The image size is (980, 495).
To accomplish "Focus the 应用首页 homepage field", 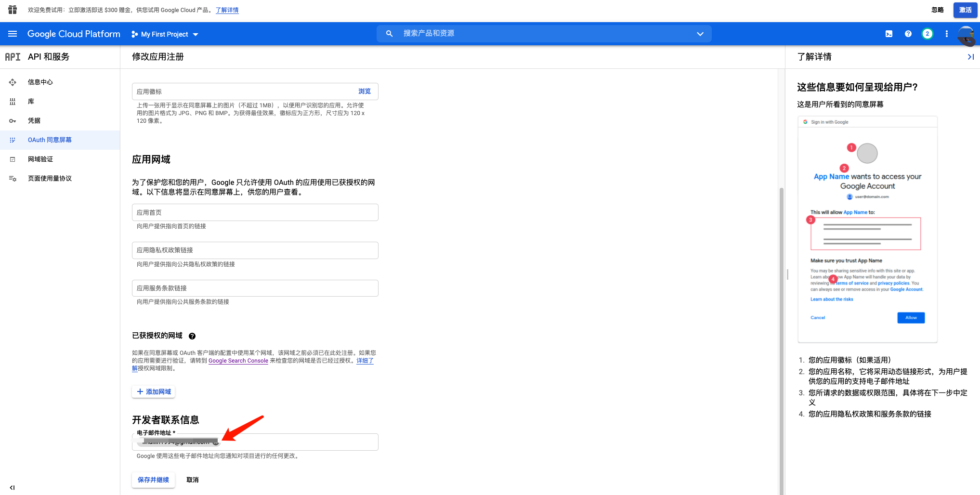I will 255,212.
